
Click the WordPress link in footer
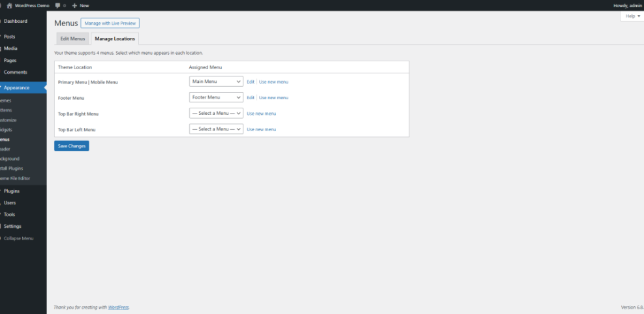coord(118,307)
